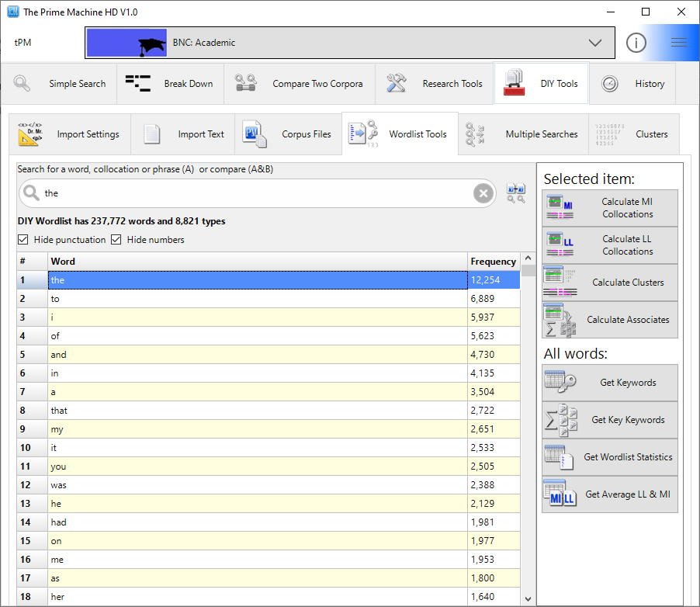Click the Import Settings ruler icon
Screen dimensions: 700x607
tap(30, 134)
